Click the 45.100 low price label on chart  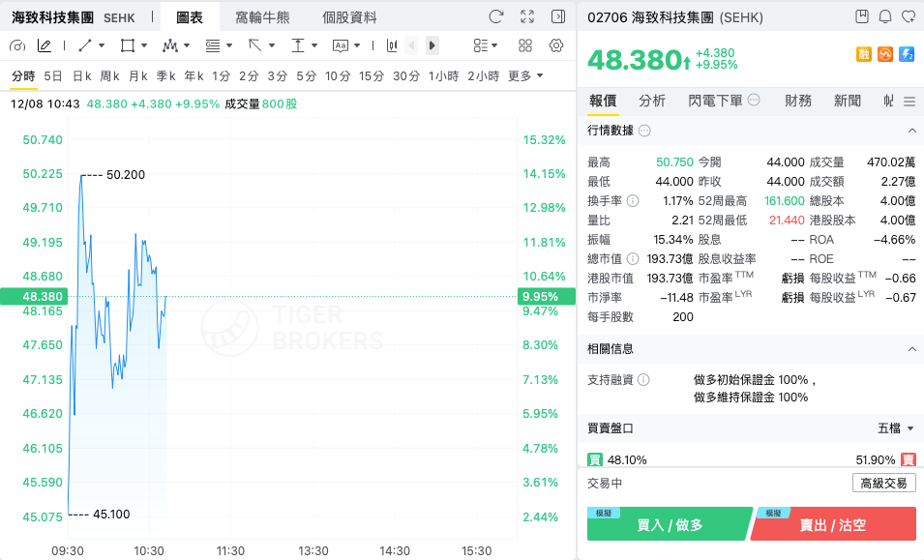click(111, 515)
